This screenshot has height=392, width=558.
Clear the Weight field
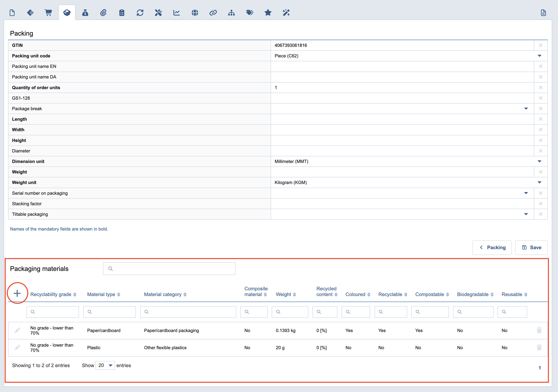(541, 172)
